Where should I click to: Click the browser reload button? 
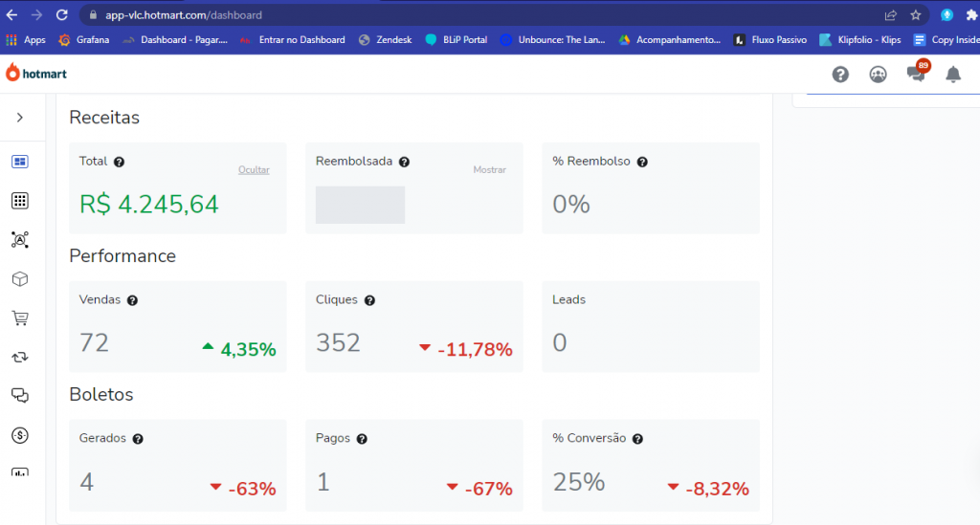pos(62,15)
